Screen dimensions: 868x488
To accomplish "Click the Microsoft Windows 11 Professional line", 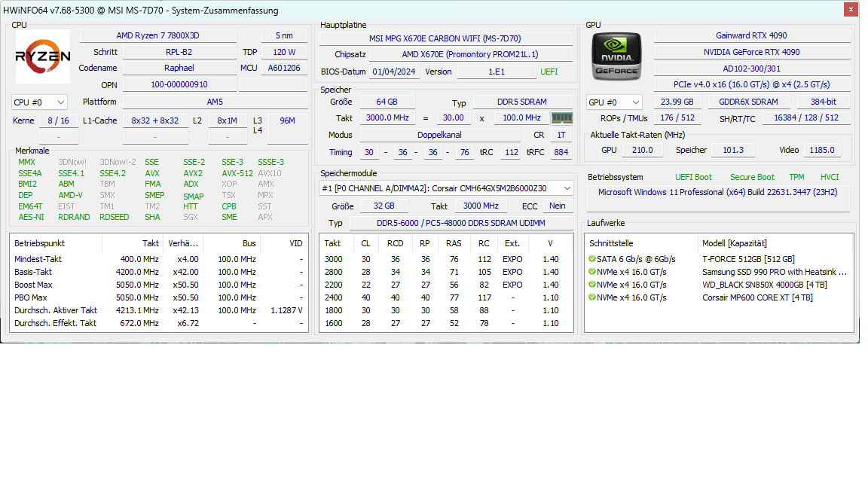I will pyautogui.click(x=717, y=192).
